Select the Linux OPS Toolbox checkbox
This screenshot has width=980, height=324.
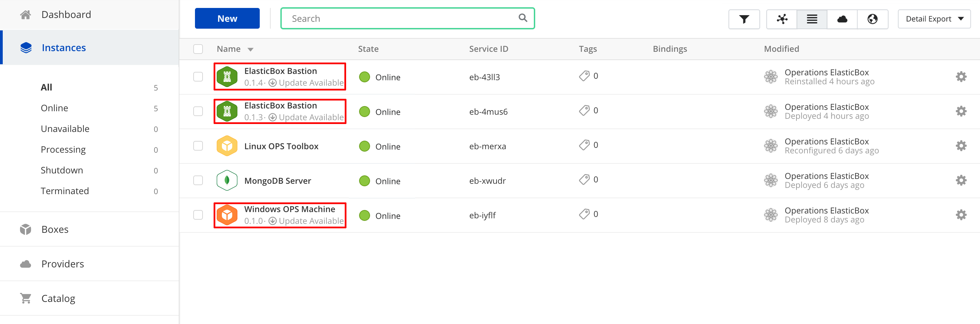198,146
